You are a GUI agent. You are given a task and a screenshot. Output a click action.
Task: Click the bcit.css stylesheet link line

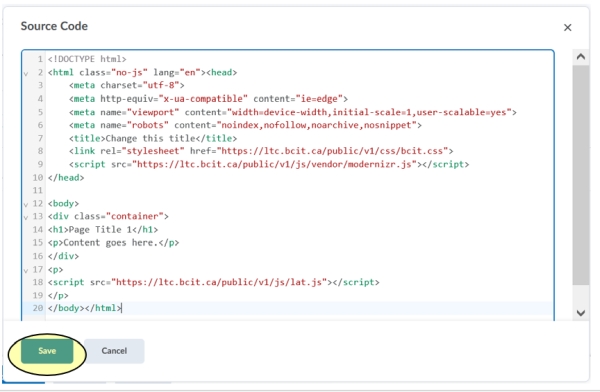coord(261,151)
